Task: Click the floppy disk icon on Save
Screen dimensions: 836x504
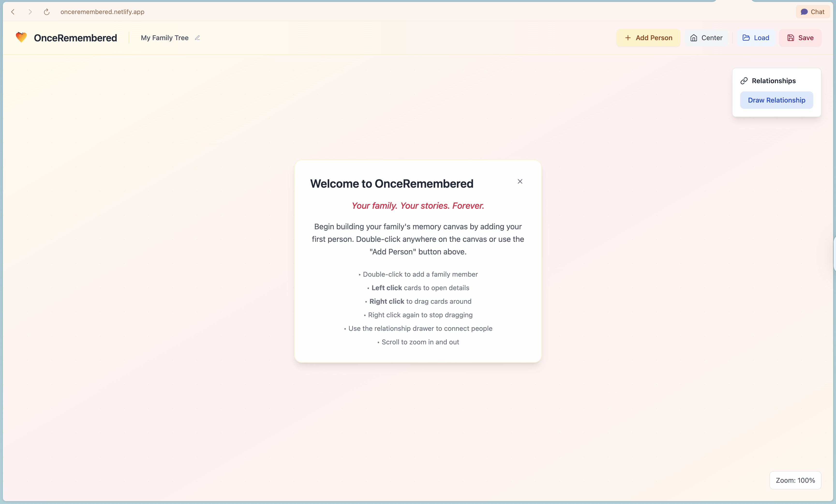Action: pos(791,38)
